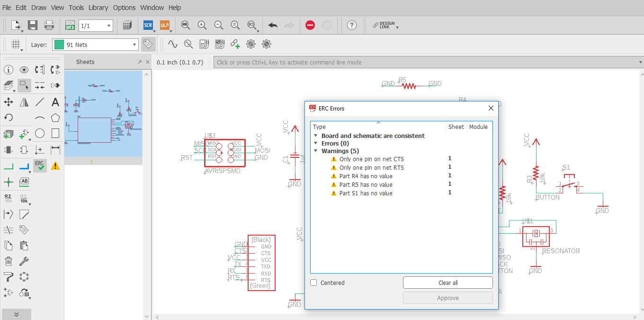Click the Print icon in toolbar
The height and width of the screenshot is (320, 644).
[x=49, y=25]
